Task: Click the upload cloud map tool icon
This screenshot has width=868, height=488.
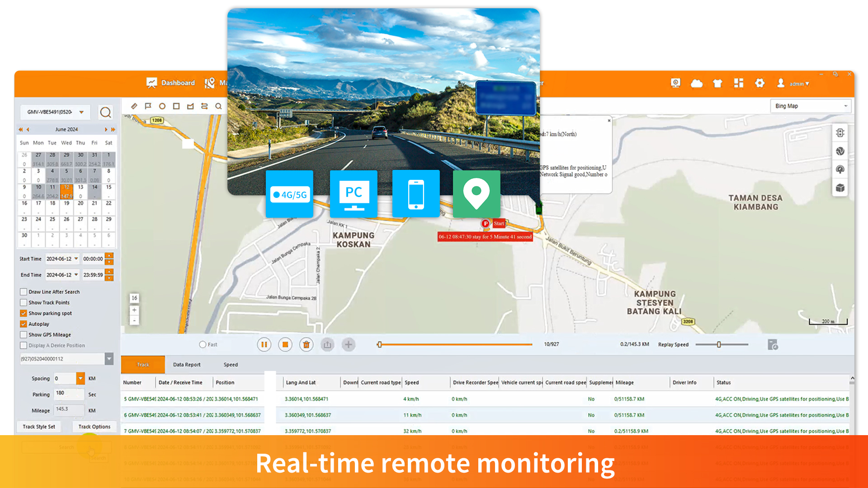Action: point(840,169)
